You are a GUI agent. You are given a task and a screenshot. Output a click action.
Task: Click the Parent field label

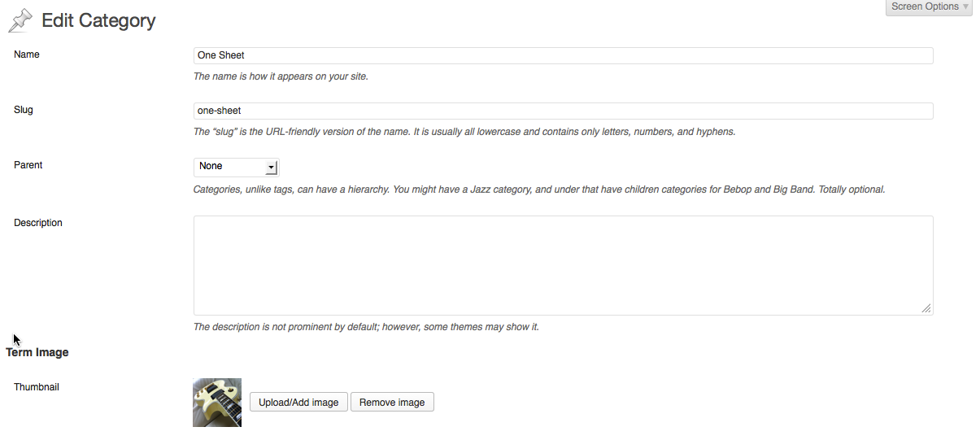click(x=28, y=165)
